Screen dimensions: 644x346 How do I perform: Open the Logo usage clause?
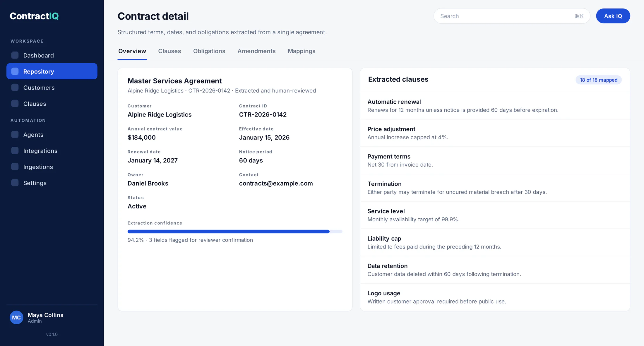point(495,297)
